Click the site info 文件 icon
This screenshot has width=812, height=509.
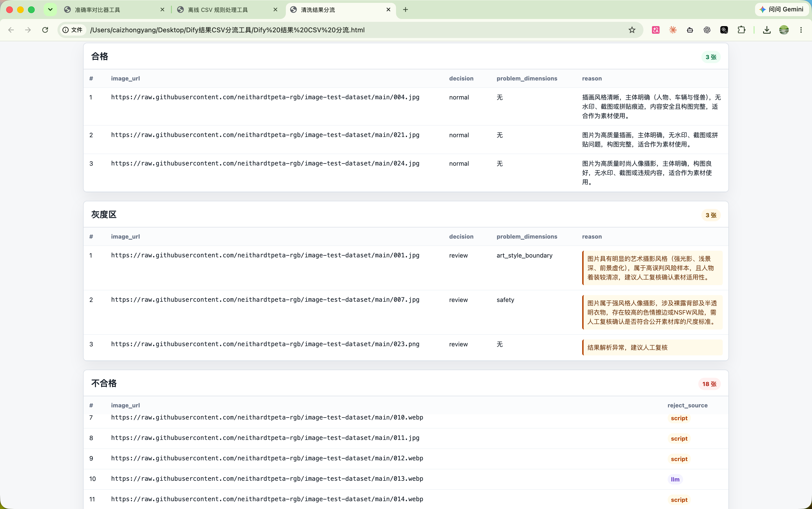click(x=73, y=30)
